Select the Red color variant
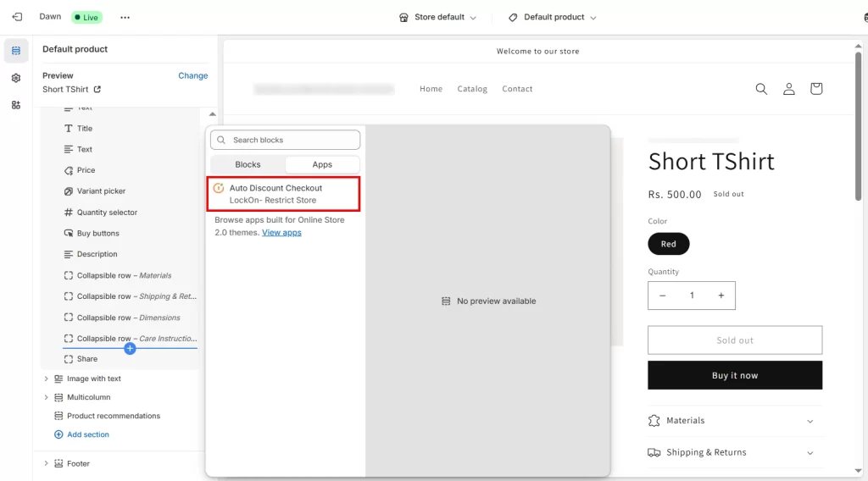The width and height of the screenshot is (868, 481). tap(669, 244)
